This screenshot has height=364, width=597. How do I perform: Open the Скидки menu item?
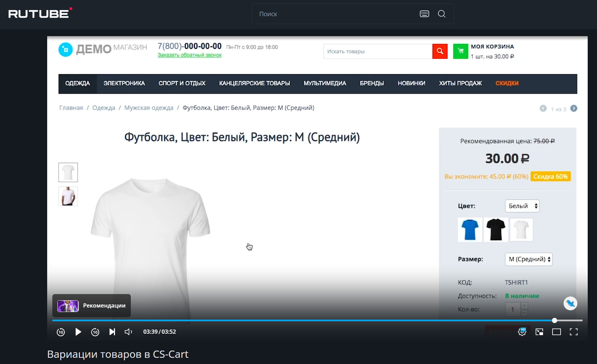click(507, 83)
